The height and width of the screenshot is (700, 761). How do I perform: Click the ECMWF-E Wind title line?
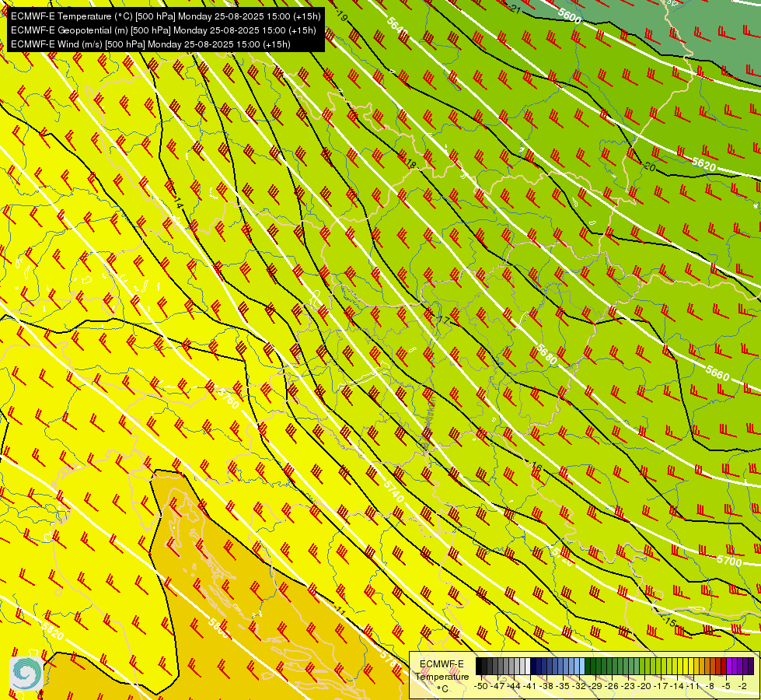tap(151, 44)
